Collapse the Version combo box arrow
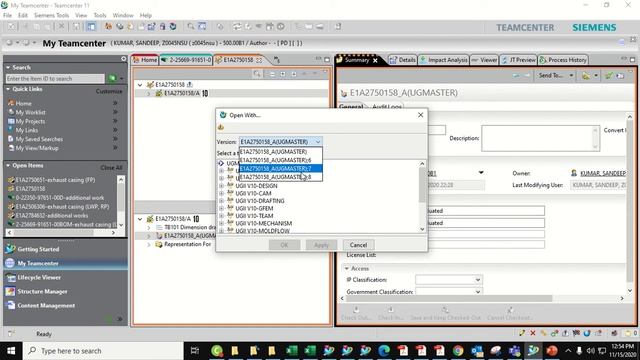Viewport: 640px width, 360px height. 318,142
